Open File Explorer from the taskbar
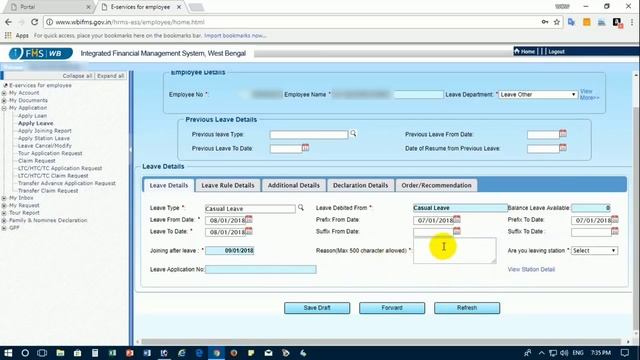The image size is (640, 360). tap(60, 353)
